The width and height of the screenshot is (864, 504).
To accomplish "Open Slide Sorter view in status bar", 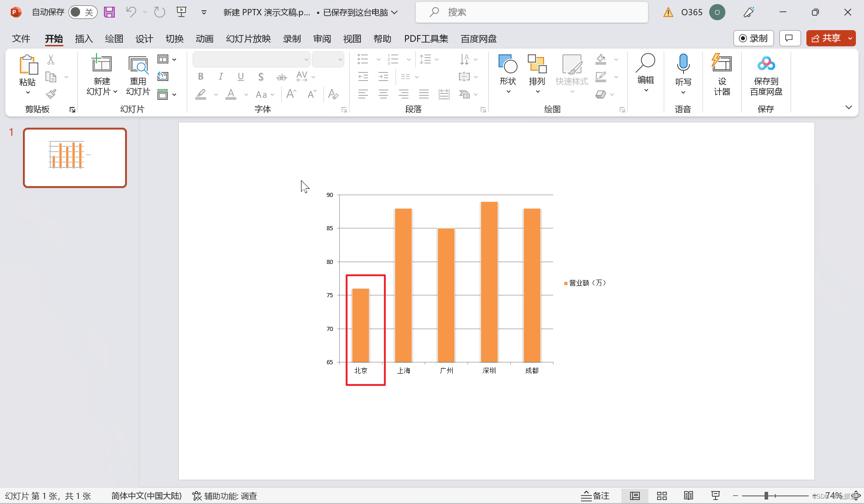I will [x=661, y=495].
